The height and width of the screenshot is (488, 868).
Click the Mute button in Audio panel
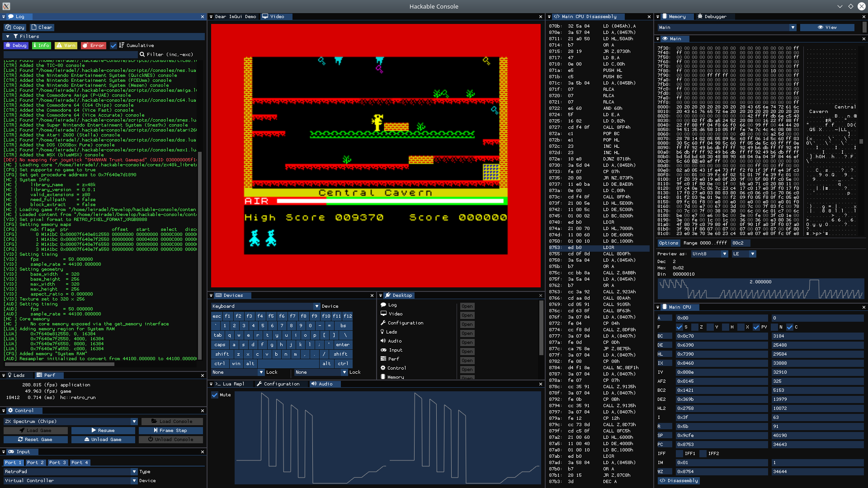coord(217,394)
